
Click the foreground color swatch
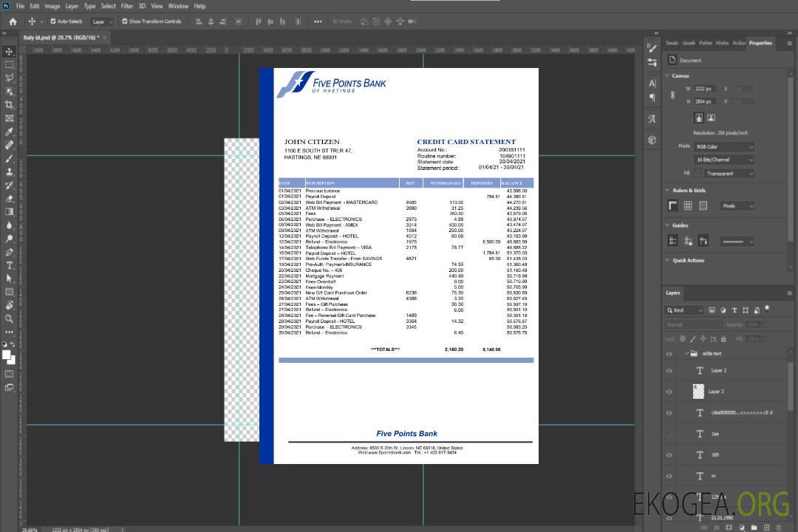coord(6,355)
